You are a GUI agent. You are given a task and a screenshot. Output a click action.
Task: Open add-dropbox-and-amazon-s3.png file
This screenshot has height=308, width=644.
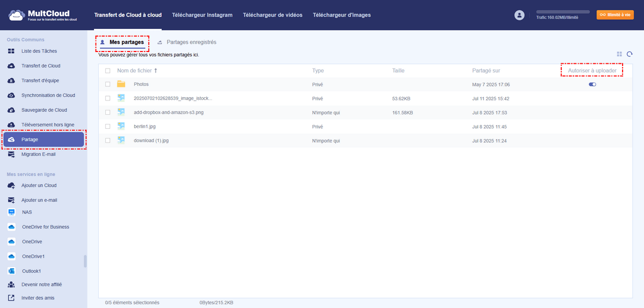[168, 113]
